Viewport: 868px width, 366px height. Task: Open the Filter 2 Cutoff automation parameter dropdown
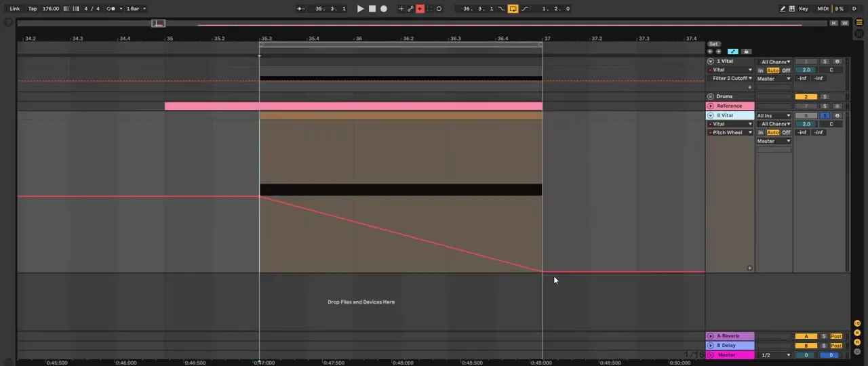coord(731,78)
